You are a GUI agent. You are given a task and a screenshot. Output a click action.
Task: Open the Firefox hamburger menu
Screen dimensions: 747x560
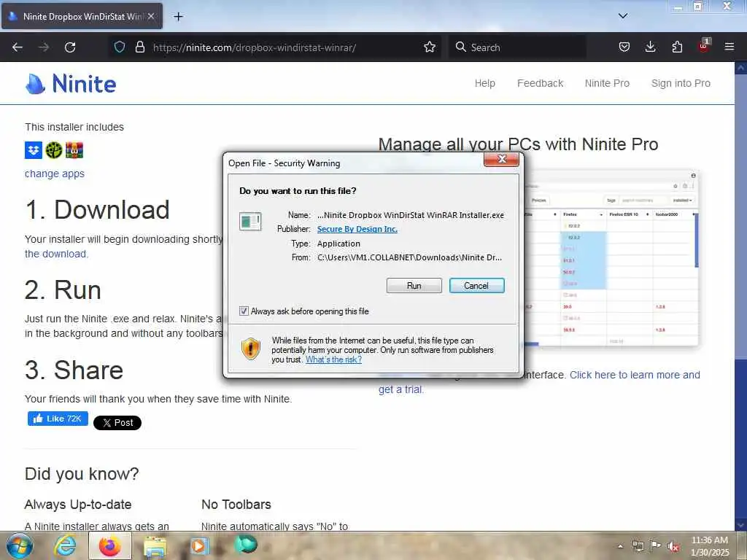pyautogui.click(x=729, y=47)
